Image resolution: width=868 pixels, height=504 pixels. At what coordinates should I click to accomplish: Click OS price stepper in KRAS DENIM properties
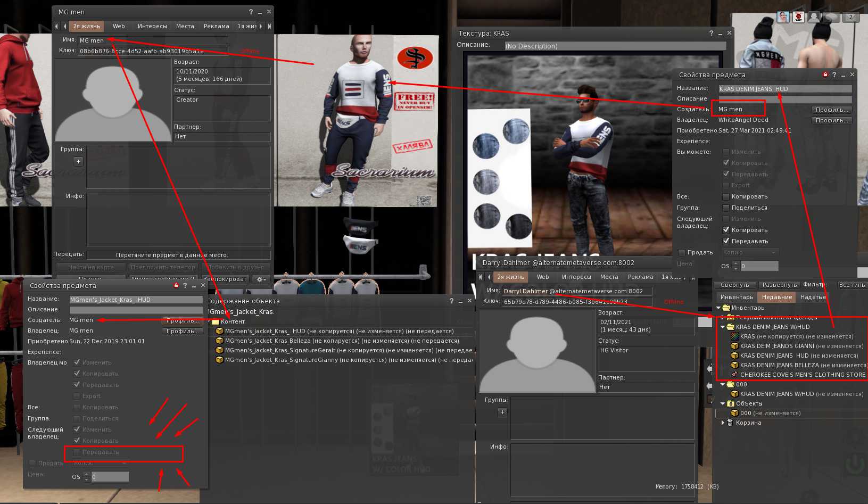735,266
